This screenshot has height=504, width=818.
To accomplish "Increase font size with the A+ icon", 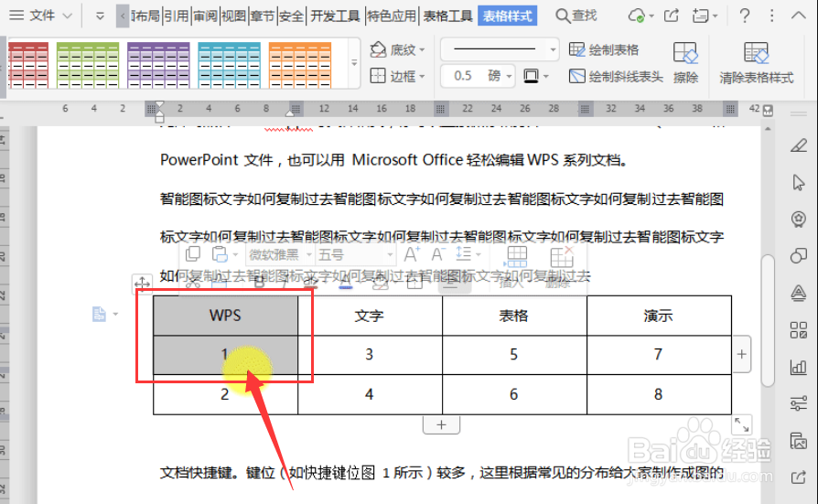I will (412, 254).
